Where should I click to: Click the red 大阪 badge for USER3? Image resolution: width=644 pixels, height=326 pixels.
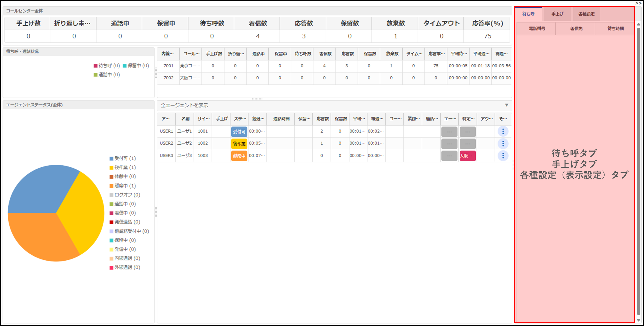[467, 156]
